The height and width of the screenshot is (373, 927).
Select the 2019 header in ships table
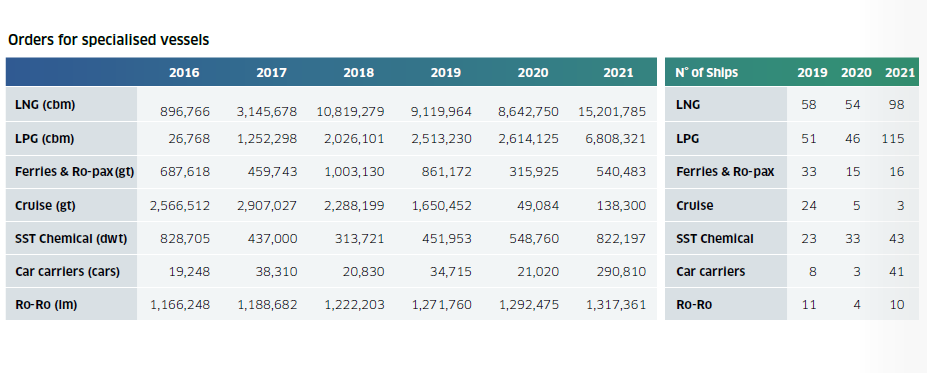[812, 73]
